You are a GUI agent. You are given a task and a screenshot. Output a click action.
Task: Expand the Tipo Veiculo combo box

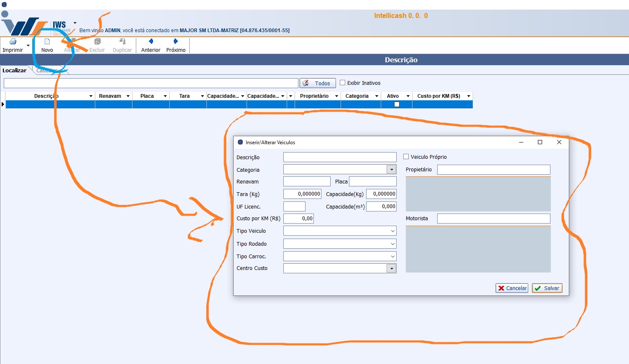[x=392, y=231]
